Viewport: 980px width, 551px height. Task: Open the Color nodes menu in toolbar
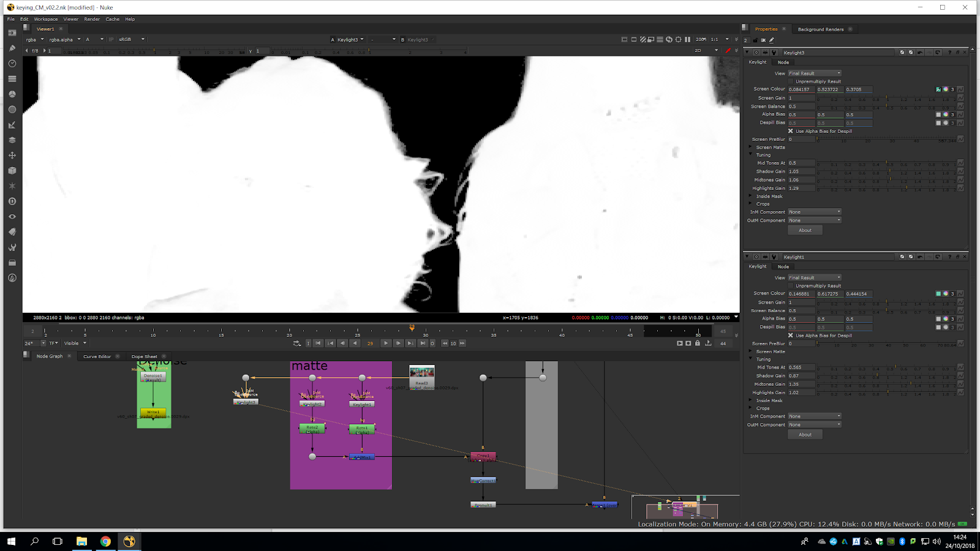pos(12,94)
